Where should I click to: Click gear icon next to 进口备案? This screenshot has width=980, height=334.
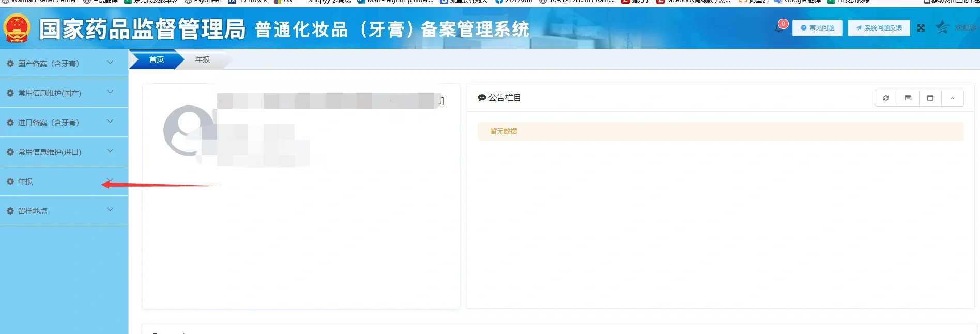[10, 123]
